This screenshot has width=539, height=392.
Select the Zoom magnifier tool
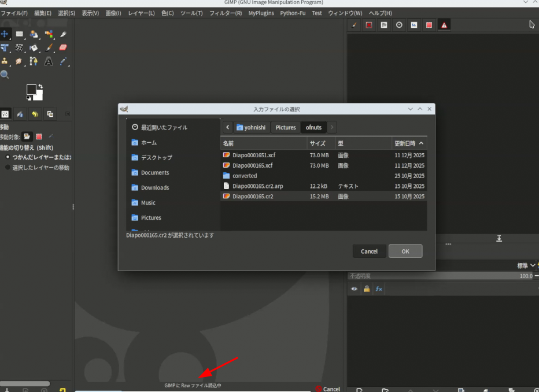5,74
